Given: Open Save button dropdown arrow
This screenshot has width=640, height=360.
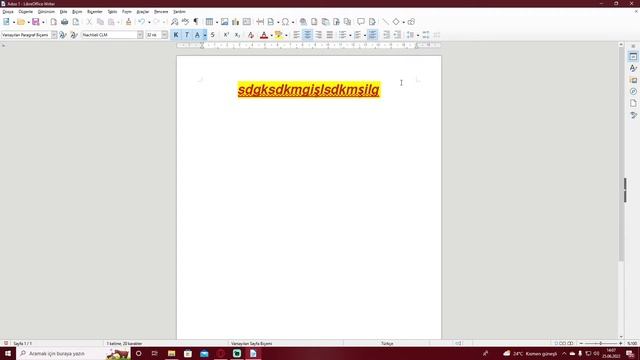Looking at the screenshot, I should click(x=43, y=22).
